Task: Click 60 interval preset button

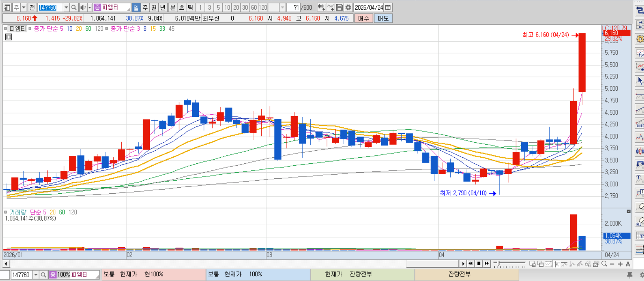Action: coord(254,7)
